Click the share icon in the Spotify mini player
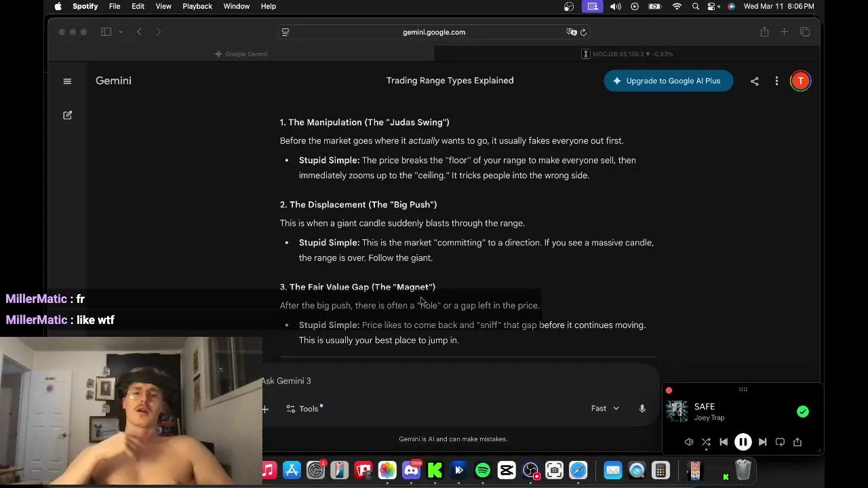The height and width of the screenshot is (488, 868). tap(797, 442)
